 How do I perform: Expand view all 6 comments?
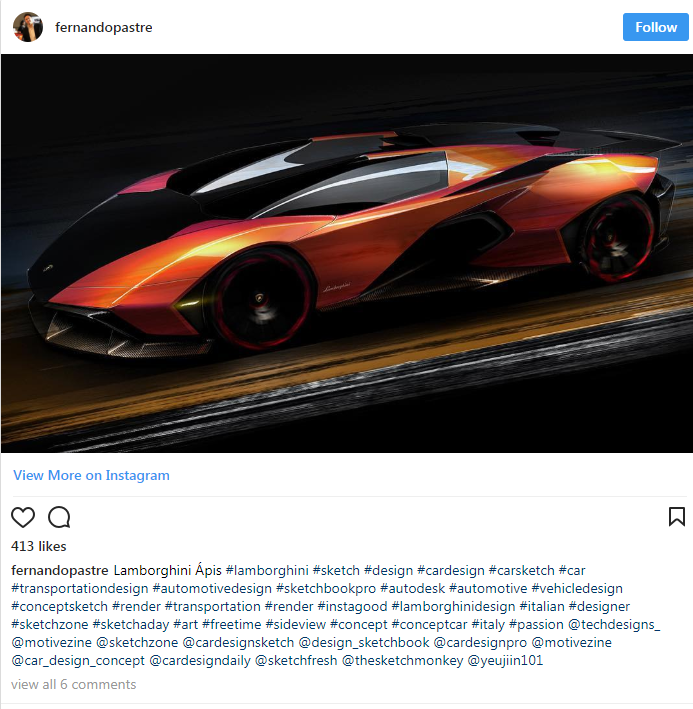click(74, 684)
